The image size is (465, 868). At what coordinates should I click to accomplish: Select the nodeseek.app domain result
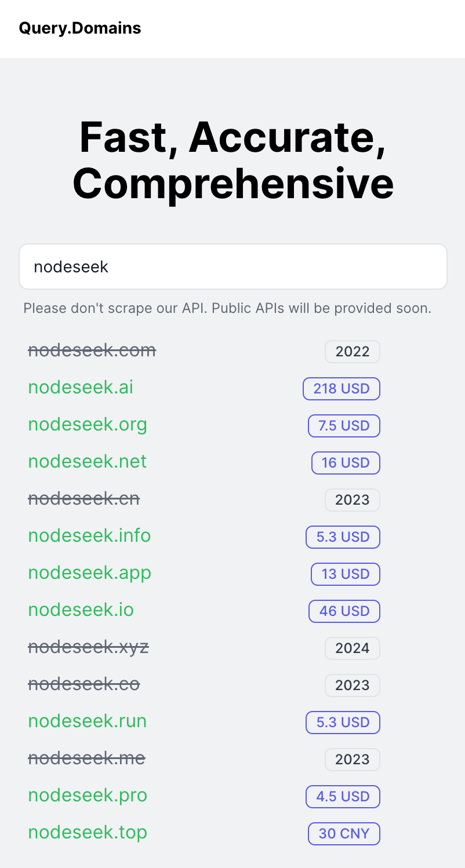89,573
